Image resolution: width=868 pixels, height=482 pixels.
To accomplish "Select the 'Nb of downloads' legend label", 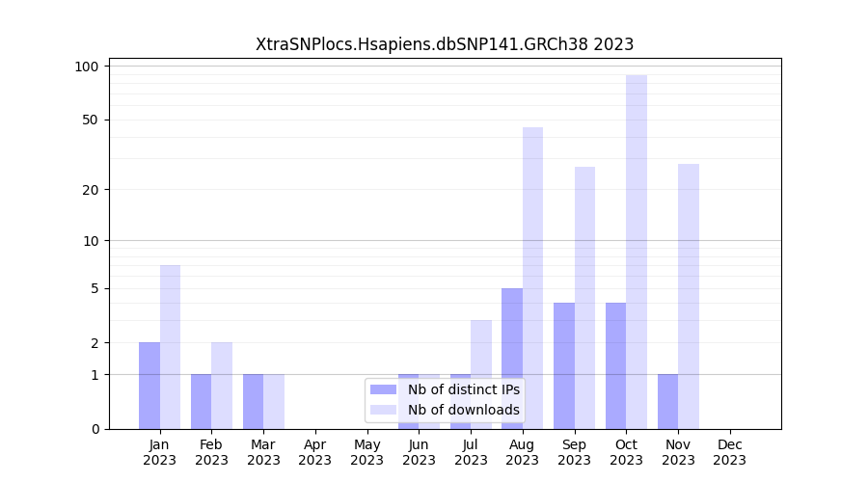I will click(463, 410).
